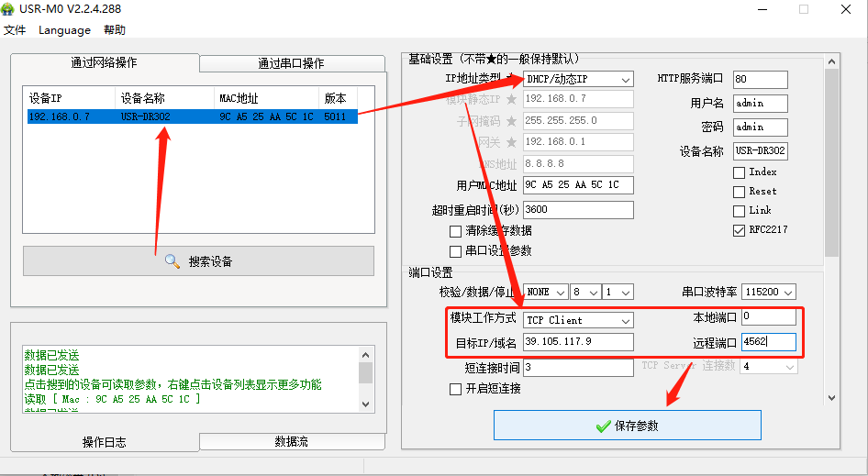
Task: Uncheck the RFC2217 checkbox
Action: [x=739, y=230]
